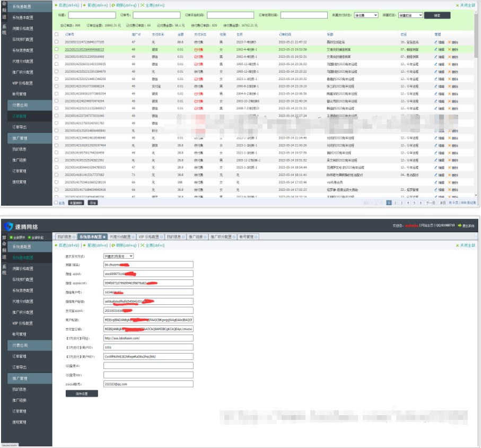Click fullscreen (ctrl+i) icon in bottom panel toolbar
Viewport: 481px width, 448px height.
coord(142,245)
